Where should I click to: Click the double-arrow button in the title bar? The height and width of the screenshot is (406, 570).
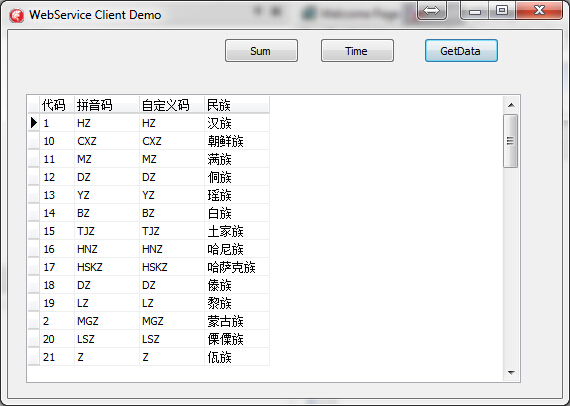pos(431,10)
